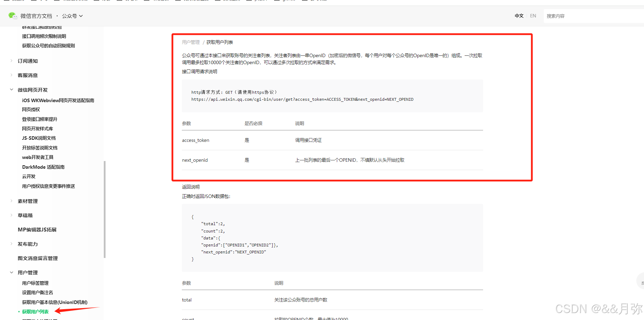The image size is (644, 320).
Task: Expand the 客服消息 section chevron
Action: 11,75
